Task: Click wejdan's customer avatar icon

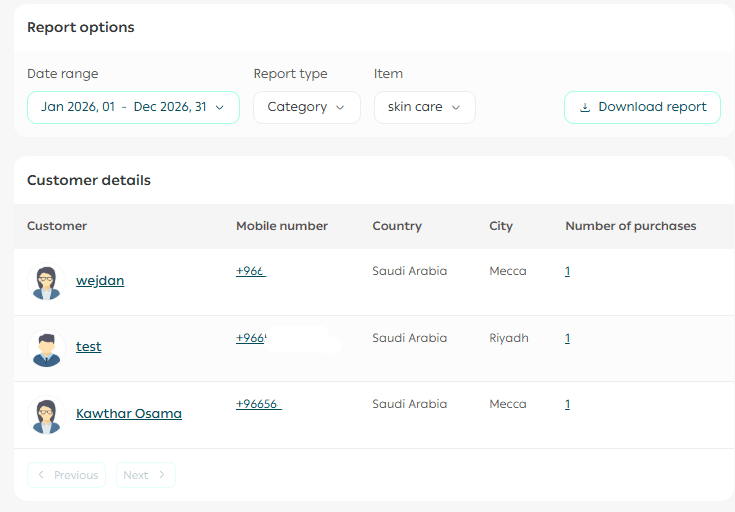Action: (x=46, y=282)
